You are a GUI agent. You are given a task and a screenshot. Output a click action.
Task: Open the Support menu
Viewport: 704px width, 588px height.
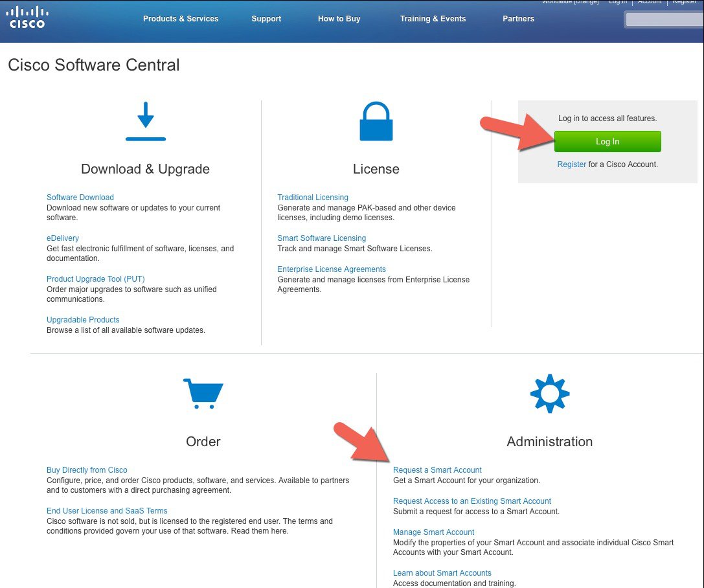[266, 19]
